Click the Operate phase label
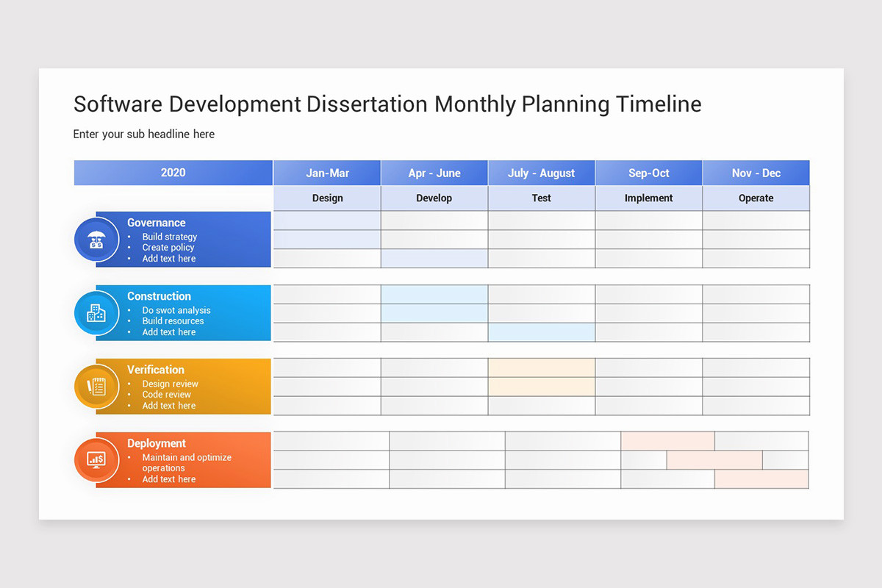882x588 pixels. pyautogui.click(x=756, y=198)
